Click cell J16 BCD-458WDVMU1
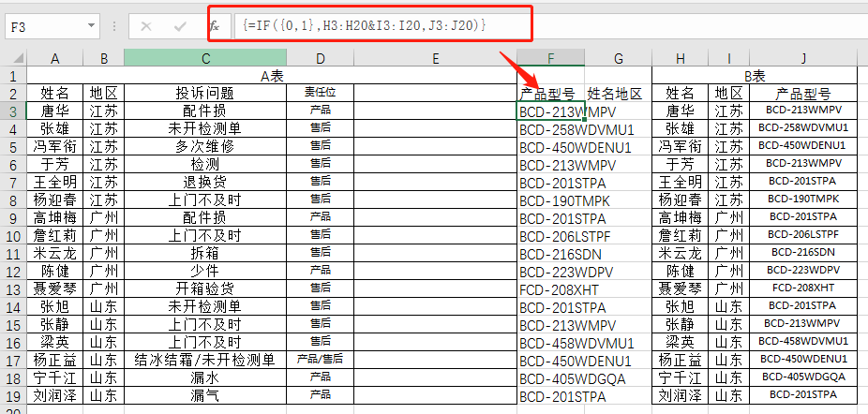The width and height of the screenshot is (868, 414). 803,343
